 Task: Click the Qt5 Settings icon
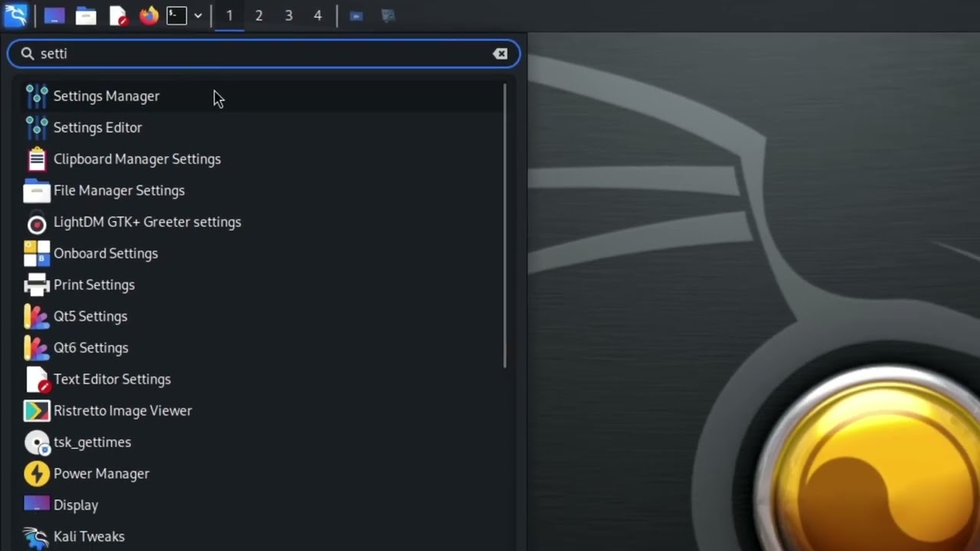click(37, 316)
